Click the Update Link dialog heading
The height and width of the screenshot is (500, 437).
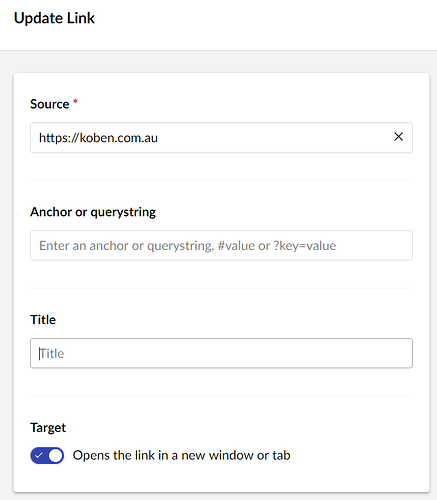[54, 18]
